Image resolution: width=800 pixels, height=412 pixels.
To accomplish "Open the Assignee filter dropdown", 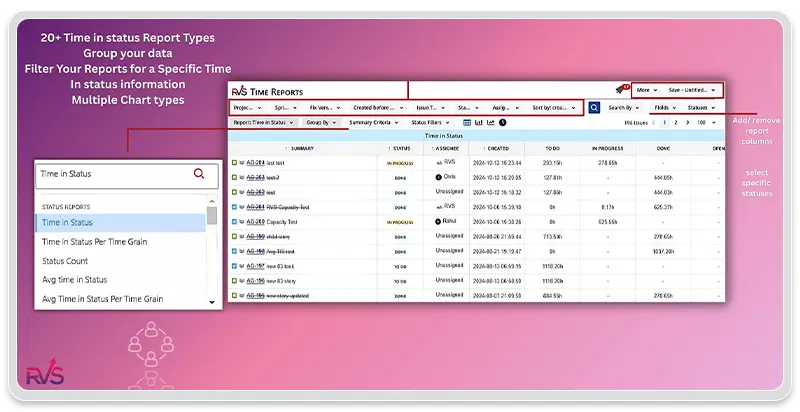I will 506,108.
